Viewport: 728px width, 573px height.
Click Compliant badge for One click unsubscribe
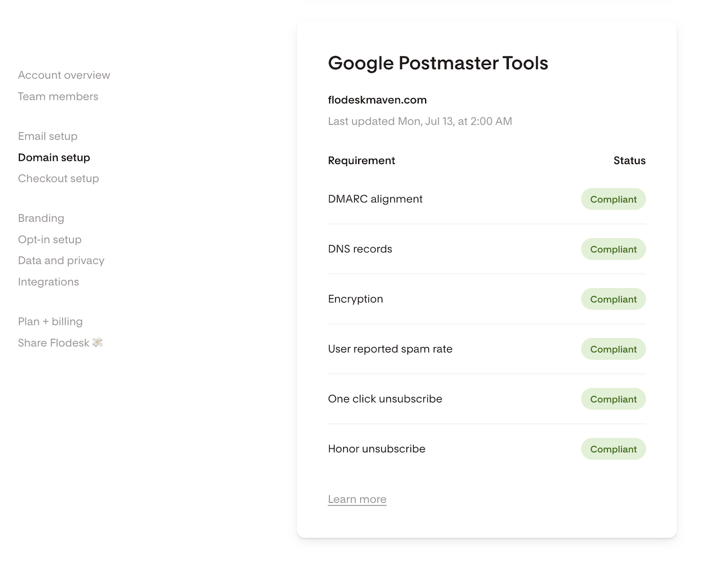click(x=613, y=399)
